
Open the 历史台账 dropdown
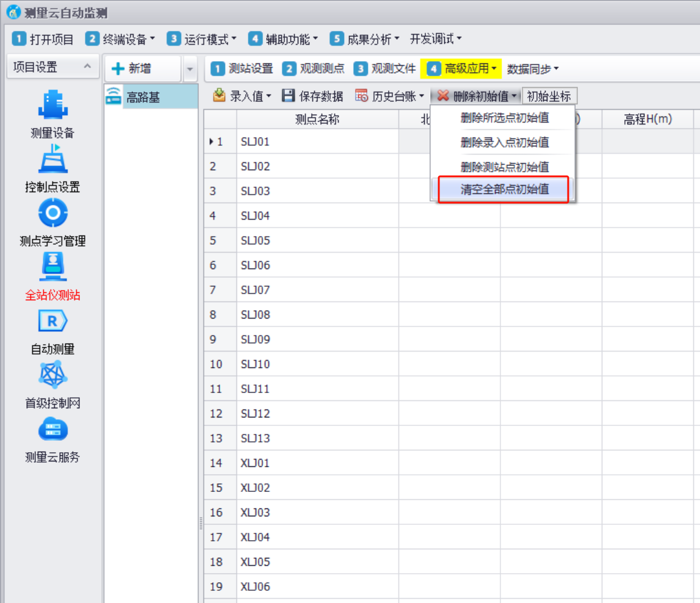(389, 96)
